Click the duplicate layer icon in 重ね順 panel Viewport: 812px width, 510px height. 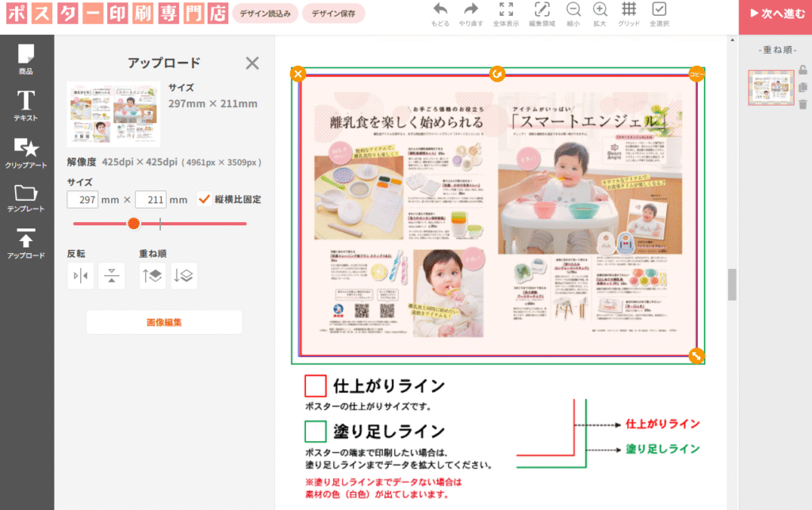802,87
